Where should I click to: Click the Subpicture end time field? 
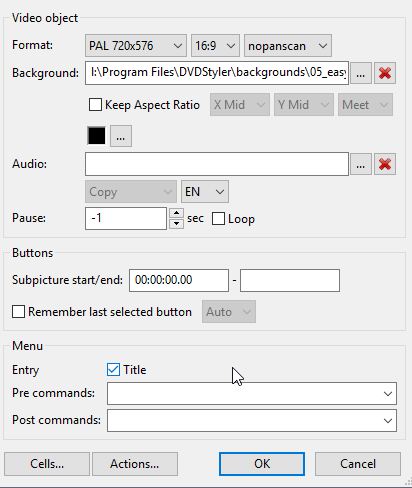click(x=290, y=280)
